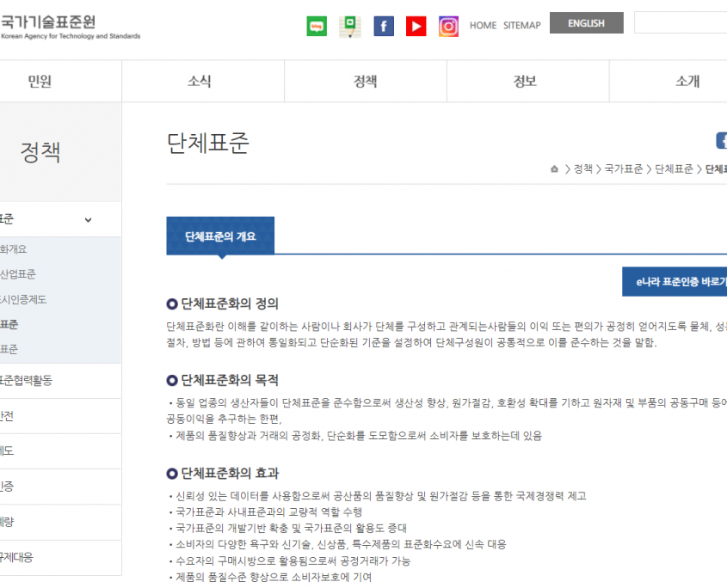This screenshot has height=588, width=727.
Task: Open the YouTube channel icon
Action: point(416,26)
